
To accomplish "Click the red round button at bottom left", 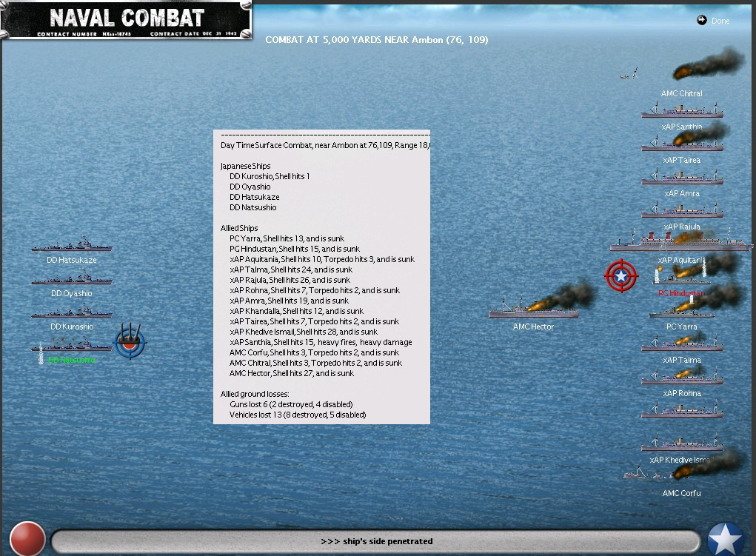I will tap(27, 539).
